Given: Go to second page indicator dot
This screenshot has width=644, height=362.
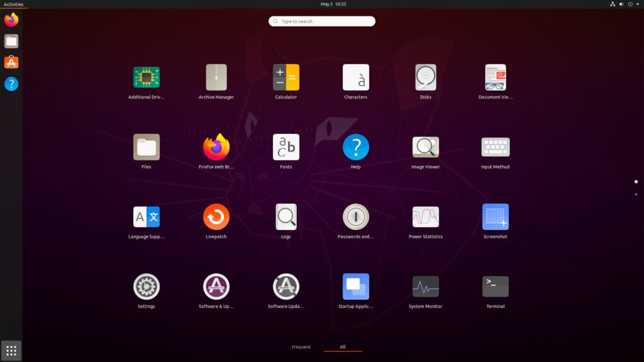Looking at the screenshot, I should point(636,194).
